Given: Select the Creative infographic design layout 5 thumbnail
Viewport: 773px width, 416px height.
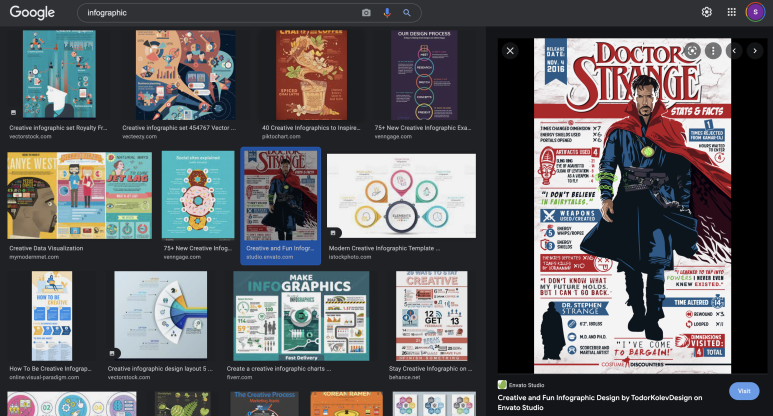Looking at the screenshot, I should [160, 315].
